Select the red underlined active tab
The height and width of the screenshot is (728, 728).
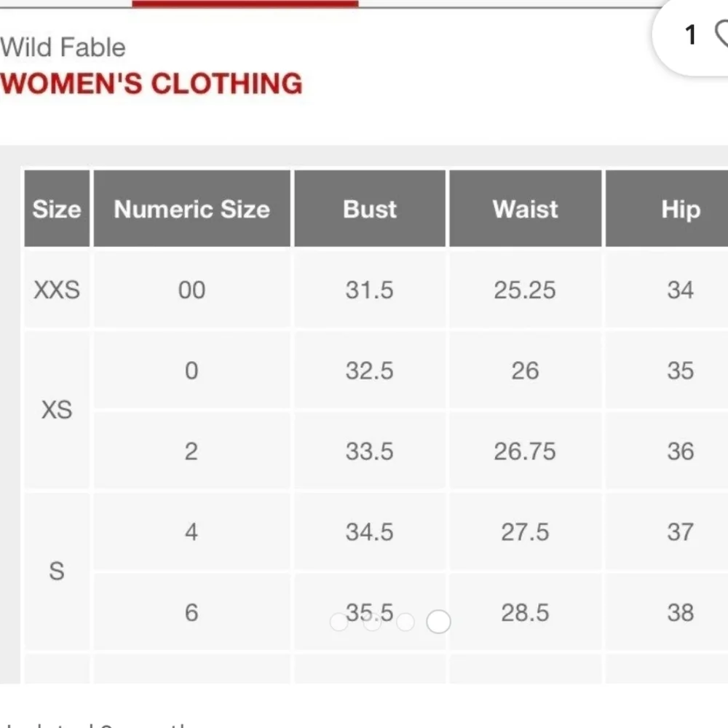pyautogui.click(x=245, y=4)
